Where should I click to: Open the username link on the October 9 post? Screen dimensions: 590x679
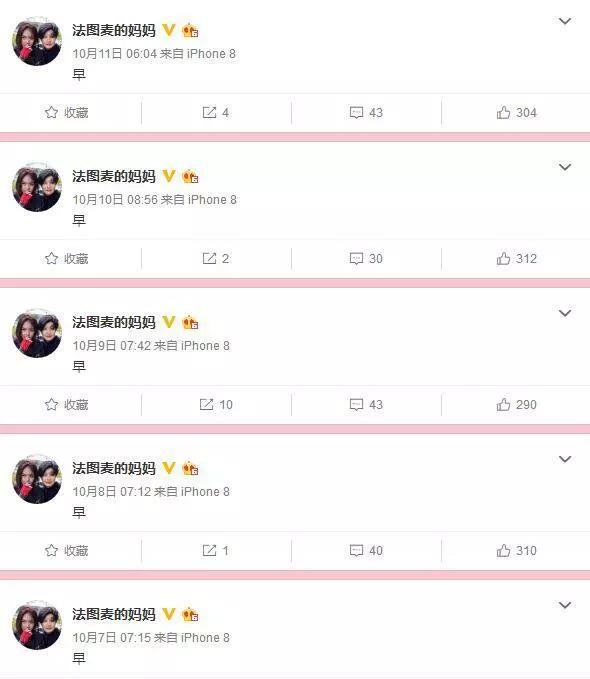pos(113,322)
